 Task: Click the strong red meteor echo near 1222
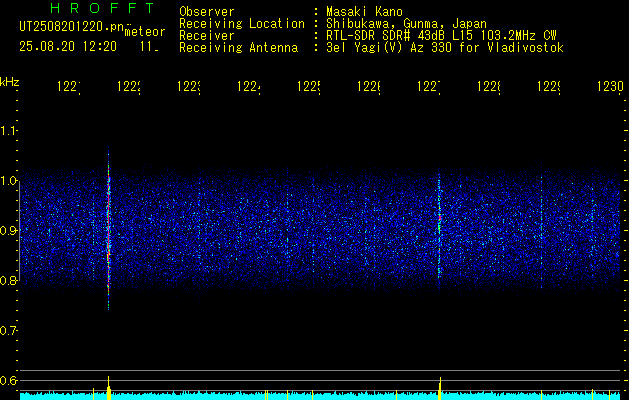pos(108,227)
